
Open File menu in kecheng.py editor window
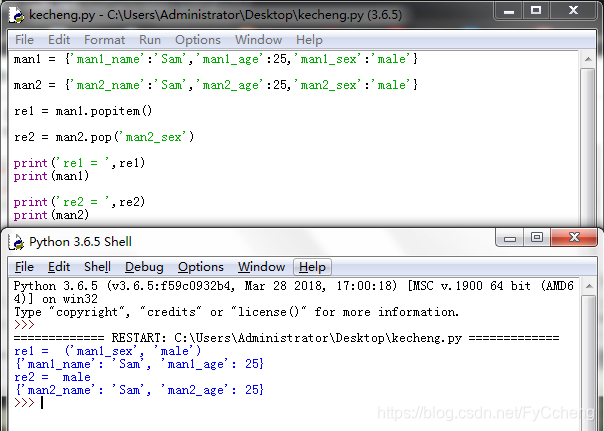tap(24, 40)
